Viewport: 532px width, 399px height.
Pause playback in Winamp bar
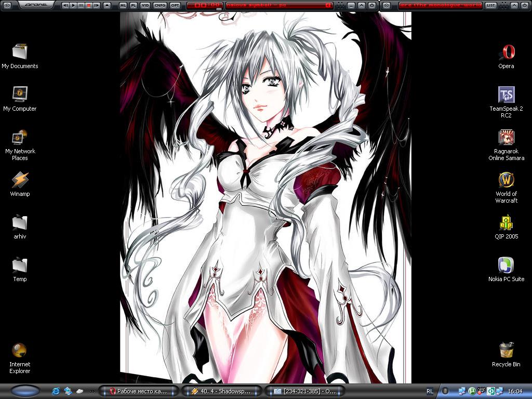(x=81, y=5)
